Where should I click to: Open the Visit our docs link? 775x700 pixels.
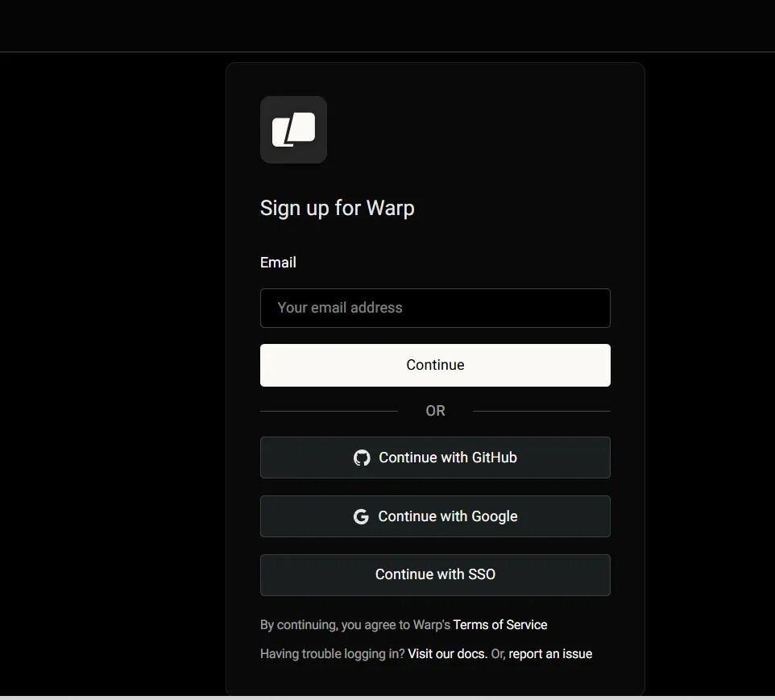click(447, 653)
